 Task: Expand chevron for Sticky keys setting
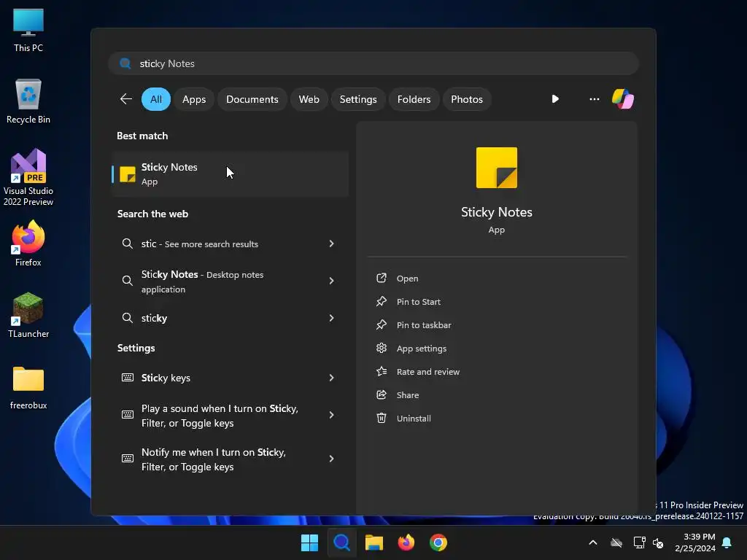[332, 378]
